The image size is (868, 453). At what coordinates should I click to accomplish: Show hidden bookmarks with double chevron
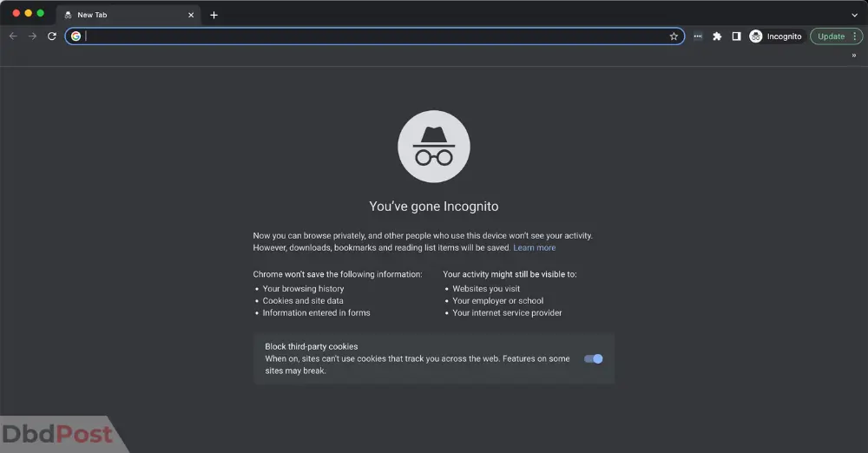[x=853, y=56]
